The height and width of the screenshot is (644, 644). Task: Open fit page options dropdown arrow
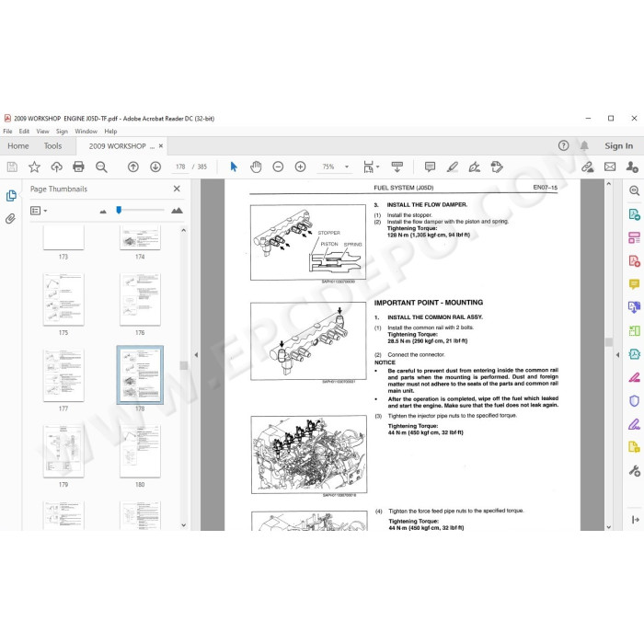[377, 167]
